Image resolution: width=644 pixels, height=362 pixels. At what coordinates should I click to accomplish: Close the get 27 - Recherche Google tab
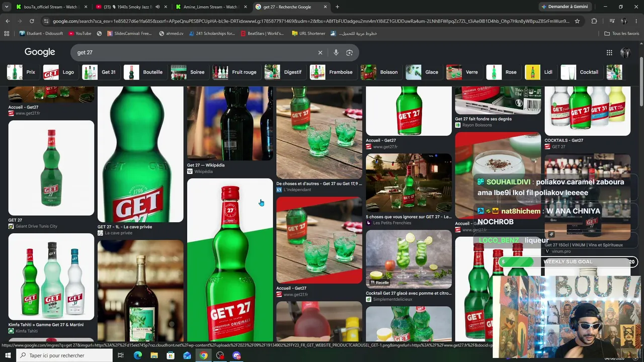(x=325, y=7)
